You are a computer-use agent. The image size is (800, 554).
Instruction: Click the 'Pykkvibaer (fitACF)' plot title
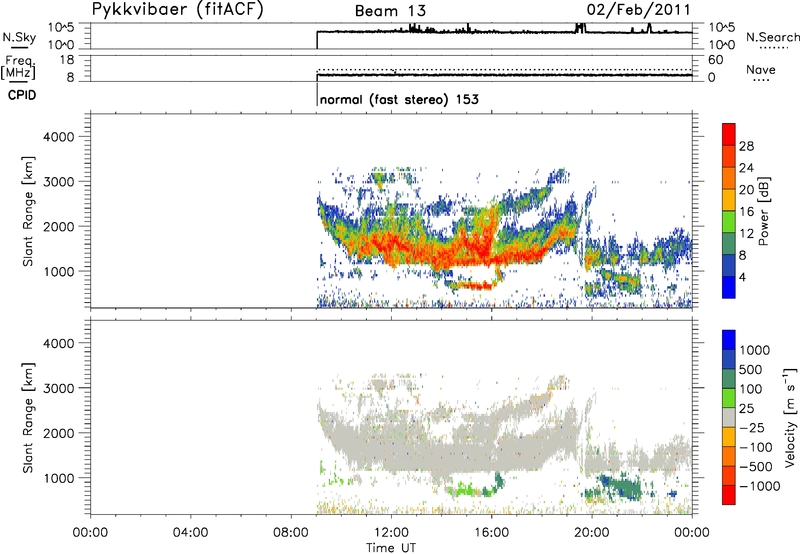(177, 10)
